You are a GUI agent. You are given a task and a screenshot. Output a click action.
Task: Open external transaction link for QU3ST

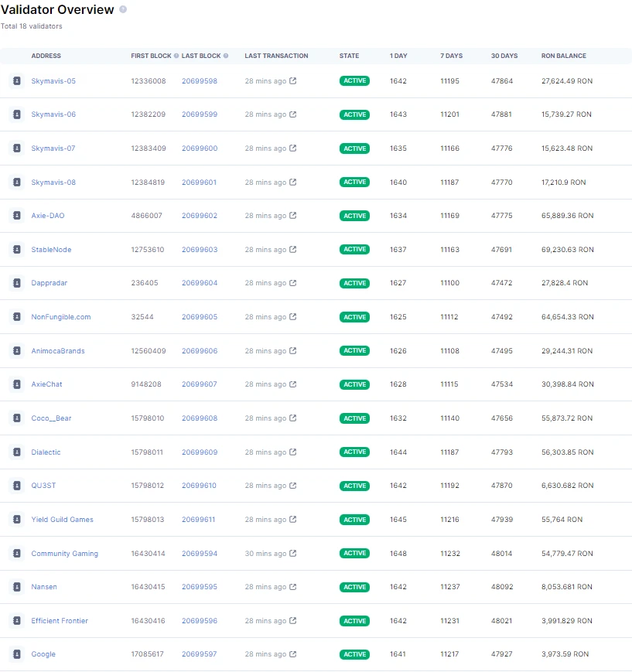click(293, 486)
